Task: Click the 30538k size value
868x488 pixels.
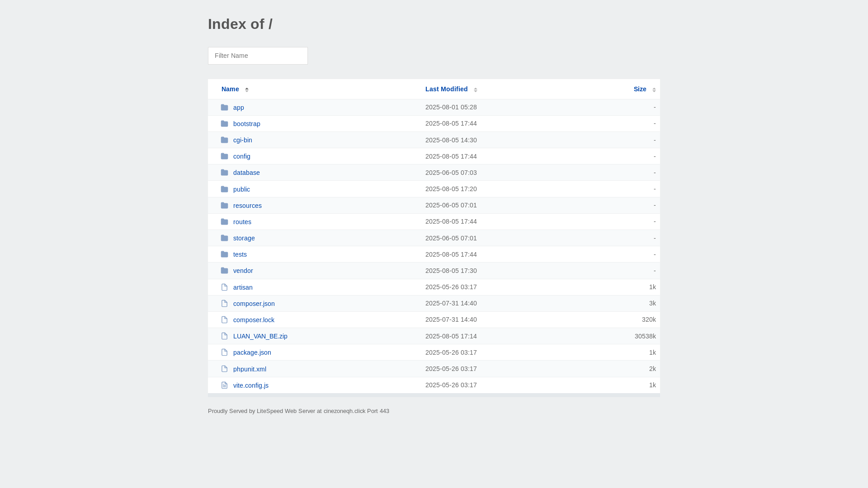Action: pos(645,336)
